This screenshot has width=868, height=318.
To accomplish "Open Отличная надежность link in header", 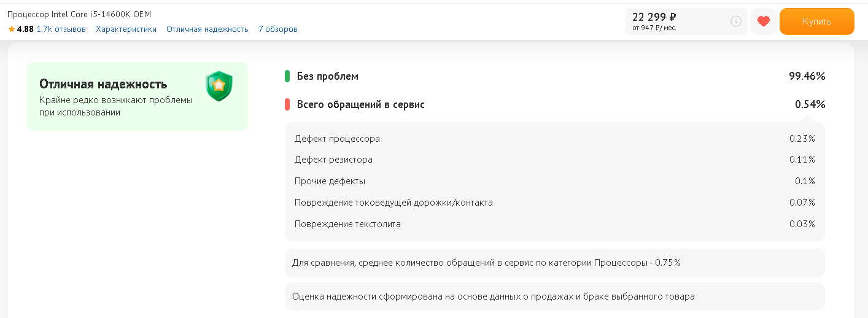I will click(207, 29).
